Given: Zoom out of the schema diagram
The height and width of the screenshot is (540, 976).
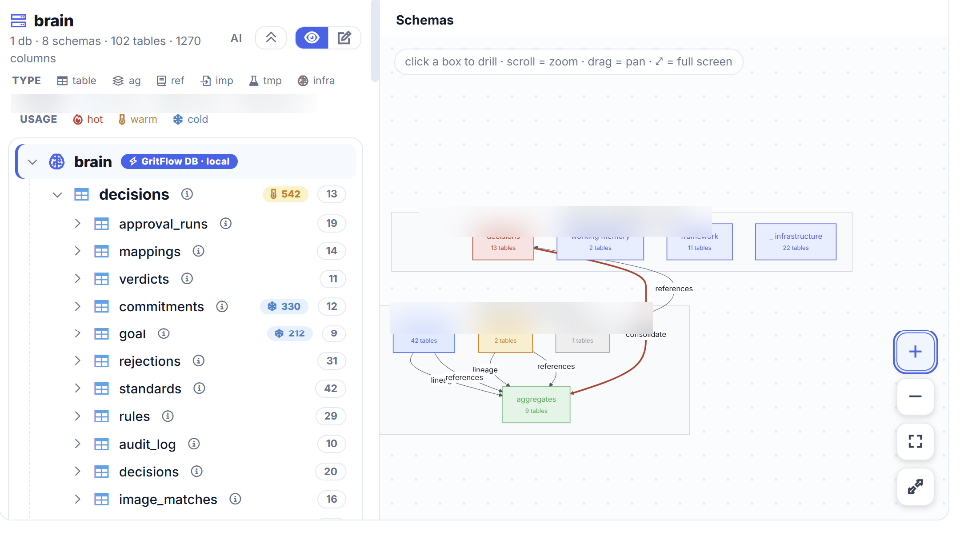Looking at the screenshot, I should click(x=915, y=396).
